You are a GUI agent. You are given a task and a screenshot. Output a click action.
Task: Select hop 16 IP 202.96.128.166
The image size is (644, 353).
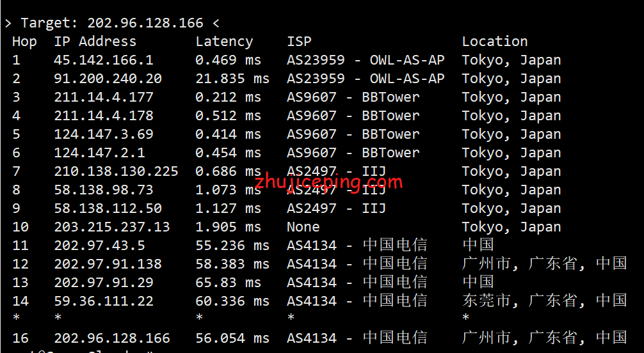click(x=112, y=338)
